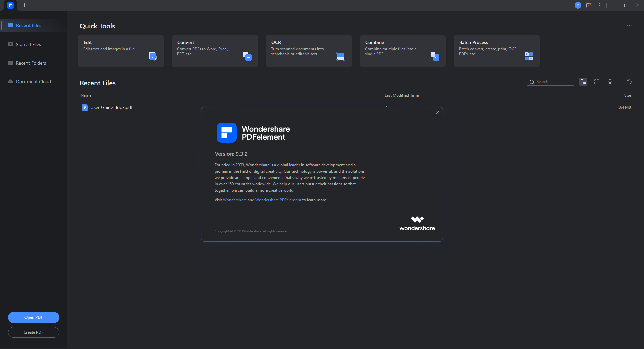Click the PDFelement home icon in title bar
The image size is (644, 349).
tap(10, 5)
